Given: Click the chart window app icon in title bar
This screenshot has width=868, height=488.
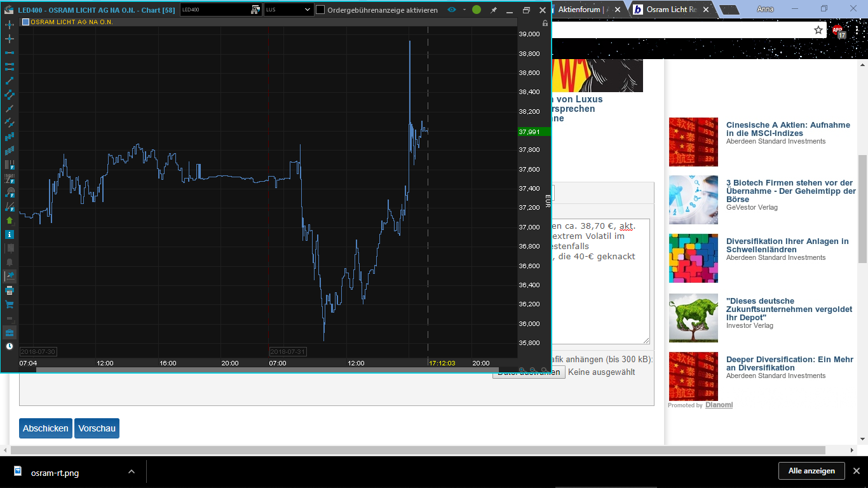Looking at the screenshot, I should pos(9,10).
